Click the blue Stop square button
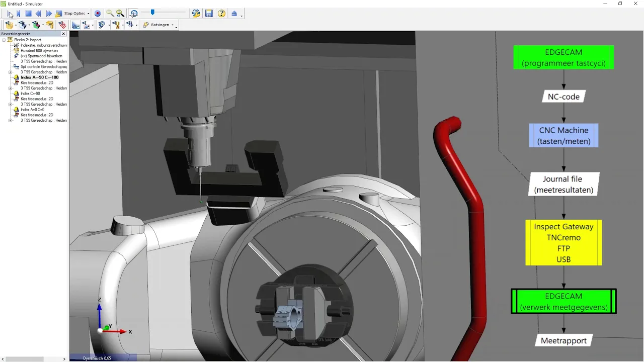 (x=28, y=14)
